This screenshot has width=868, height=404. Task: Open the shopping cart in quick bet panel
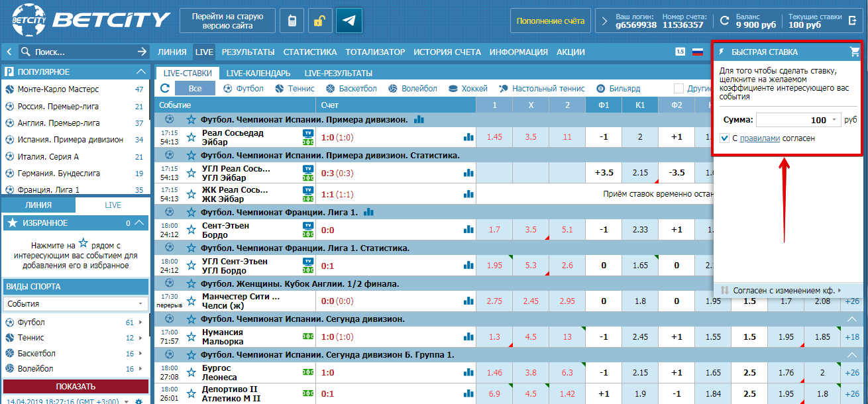click(854, 52)
